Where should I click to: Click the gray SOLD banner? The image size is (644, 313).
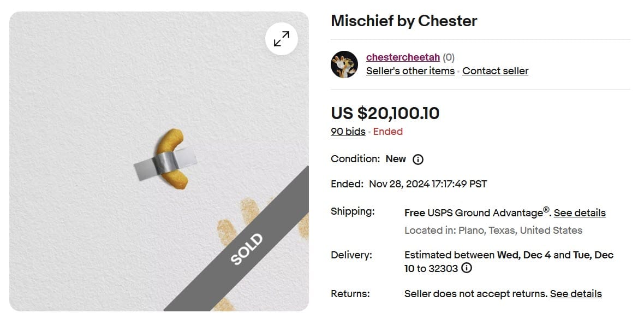point(247,249)
